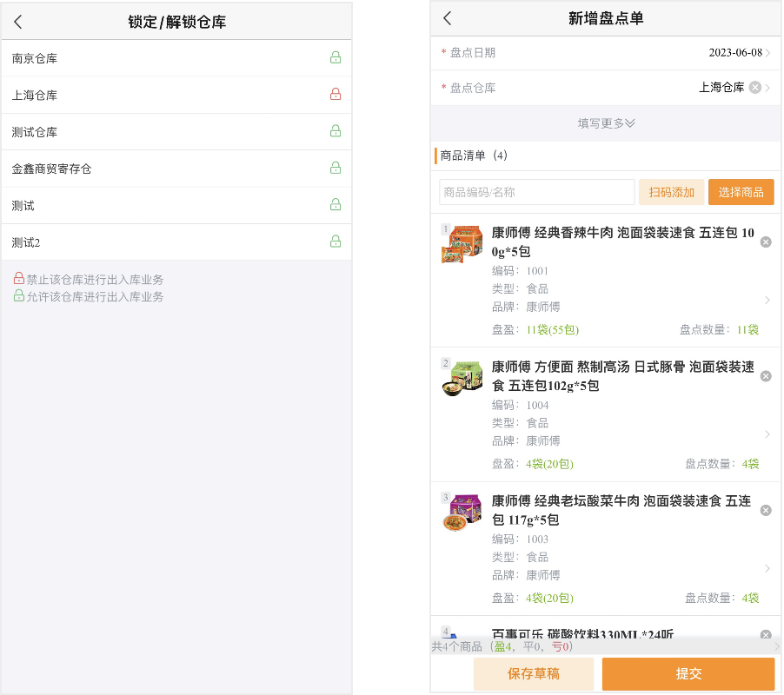The height and width of the screenshot is (695, 784).
Task: Go back from 新增盘点单 screen
Action: (448, 18)
